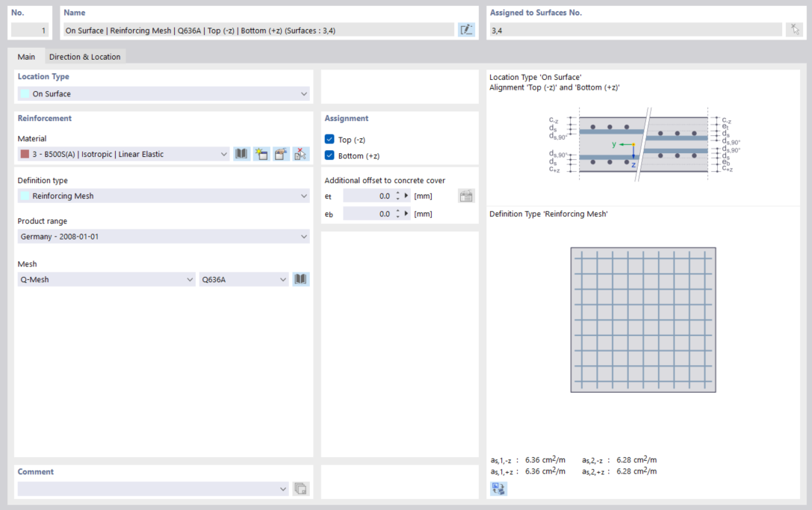Click the red material color swatch
The width and height of the screenshot is (812, 510).
[25, 154]
